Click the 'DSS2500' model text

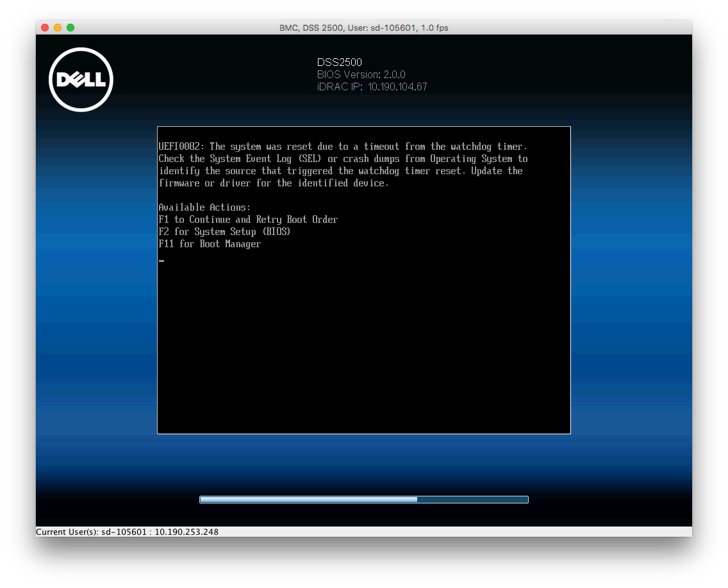[340, 62]
